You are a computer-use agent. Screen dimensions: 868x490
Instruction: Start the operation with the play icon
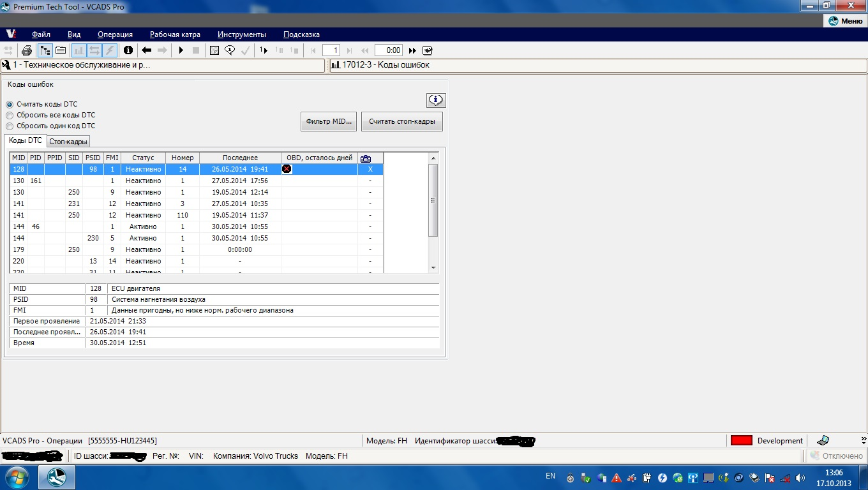(181, 50)
